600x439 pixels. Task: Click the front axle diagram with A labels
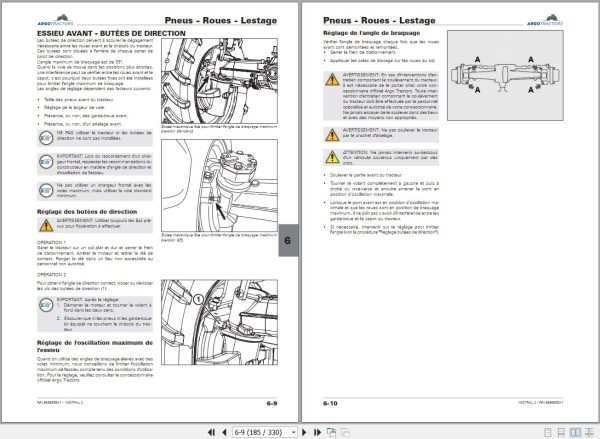(505, 75)
